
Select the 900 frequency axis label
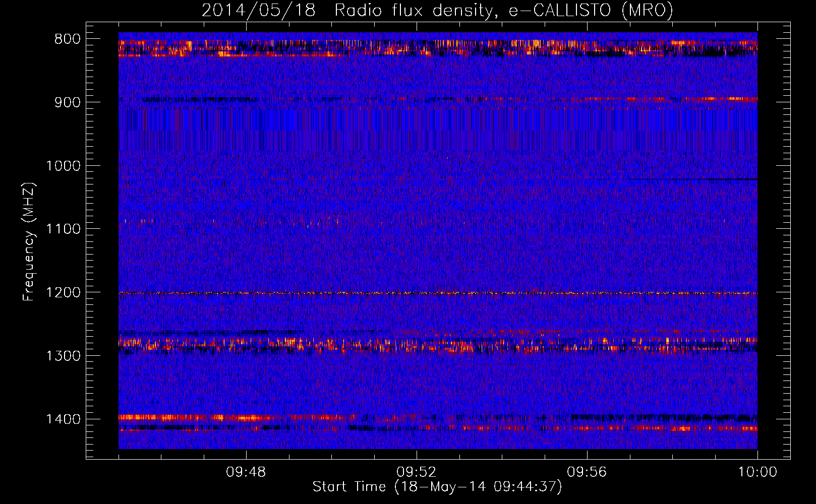coord(68,102)
